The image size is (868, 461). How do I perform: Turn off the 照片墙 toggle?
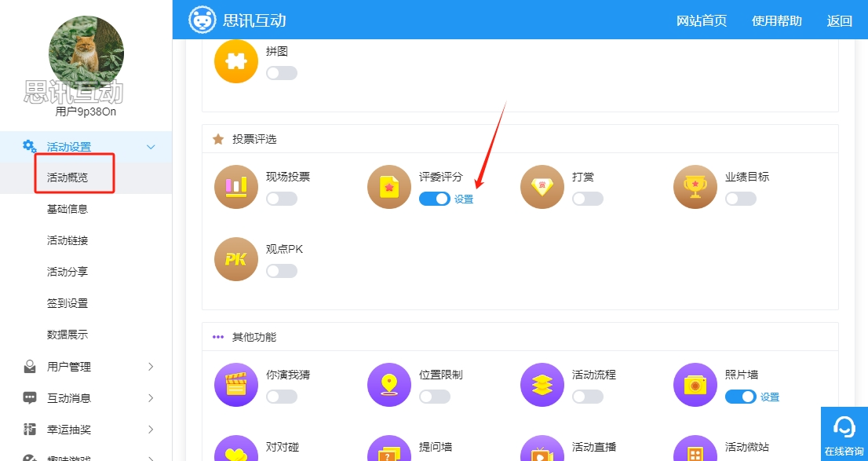click(x=741, y=397)
